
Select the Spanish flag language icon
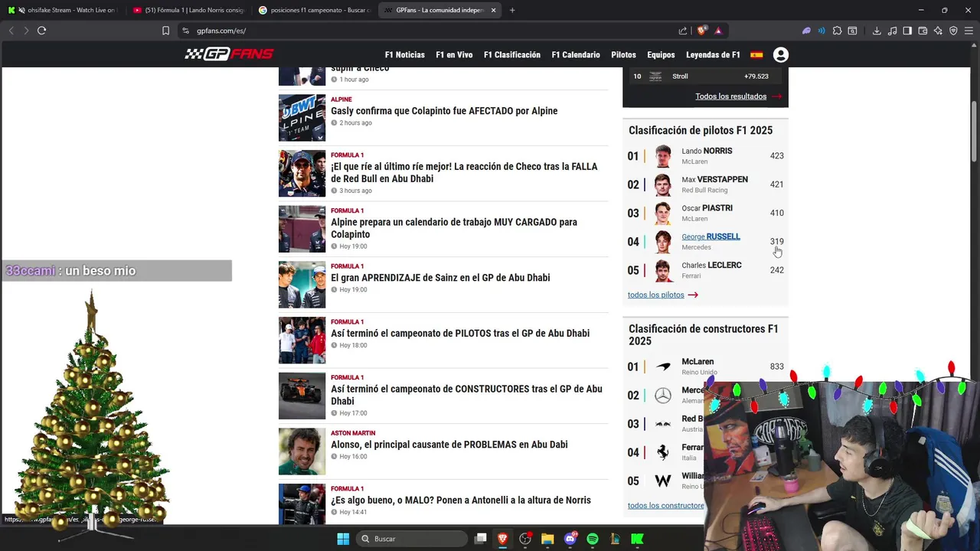point(756,55)
